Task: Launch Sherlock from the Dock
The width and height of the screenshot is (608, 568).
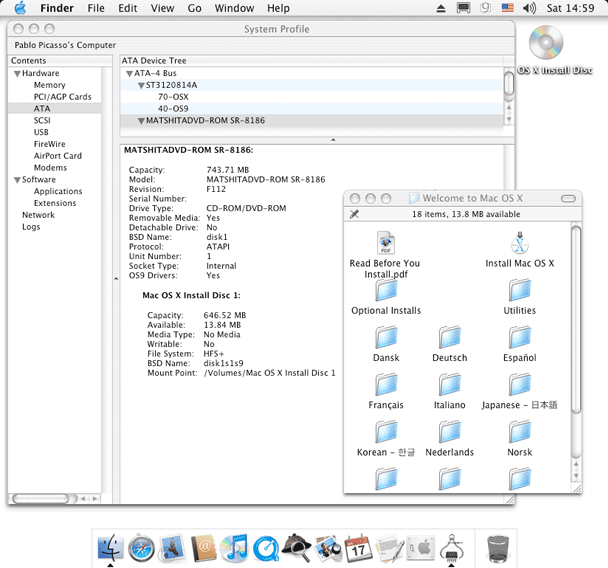Action: [x=297, y=547]
